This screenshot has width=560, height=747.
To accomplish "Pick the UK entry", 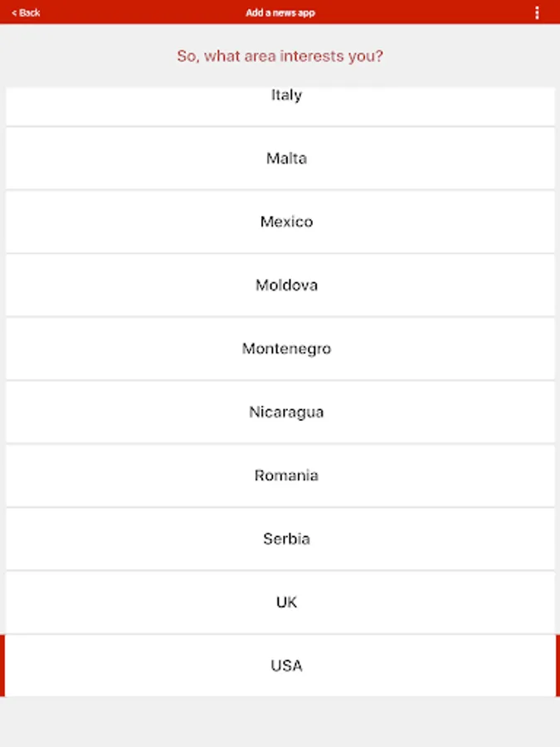I will click(286, 603).
